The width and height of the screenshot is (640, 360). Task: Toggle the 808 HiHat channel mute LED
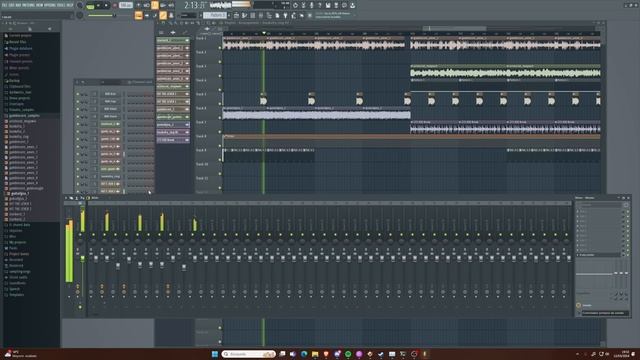78,109
